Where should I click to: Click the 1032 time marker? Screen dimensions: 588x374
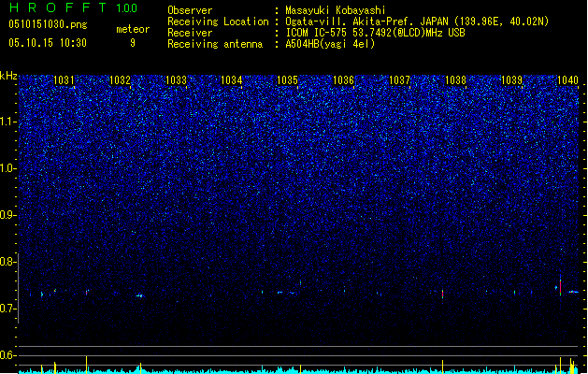coord(120,80)
